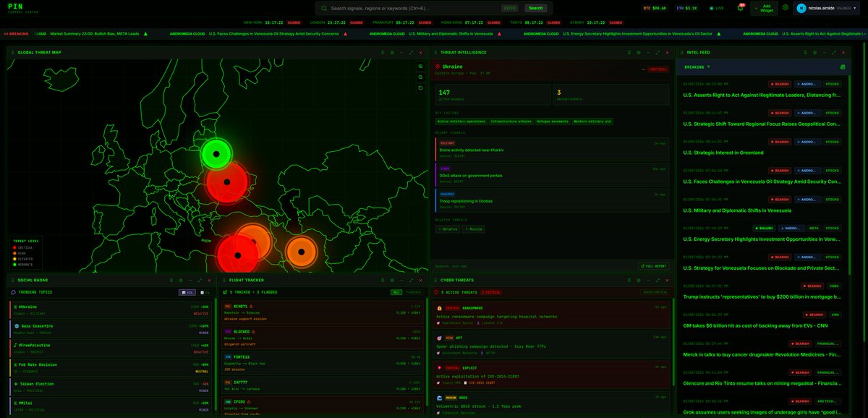The width and height of the screenshot is (868, 418).
Task: Select 'Active military operations' key factor tag
Action: coord(461,121)
